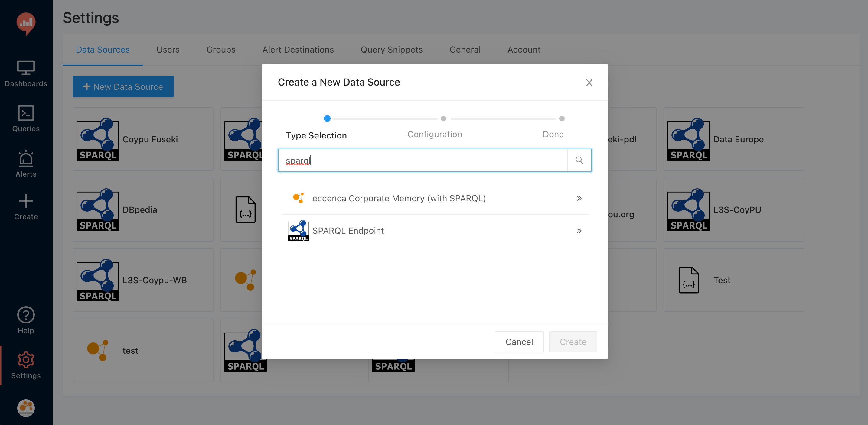Click the Configuration step indicator
Image resolution: width=868 pixels, height=425 pixels.
click(x=443, y=119)
